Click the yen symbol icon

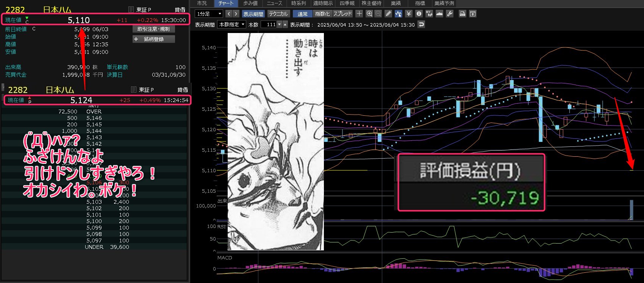click(x=408, y=14)
